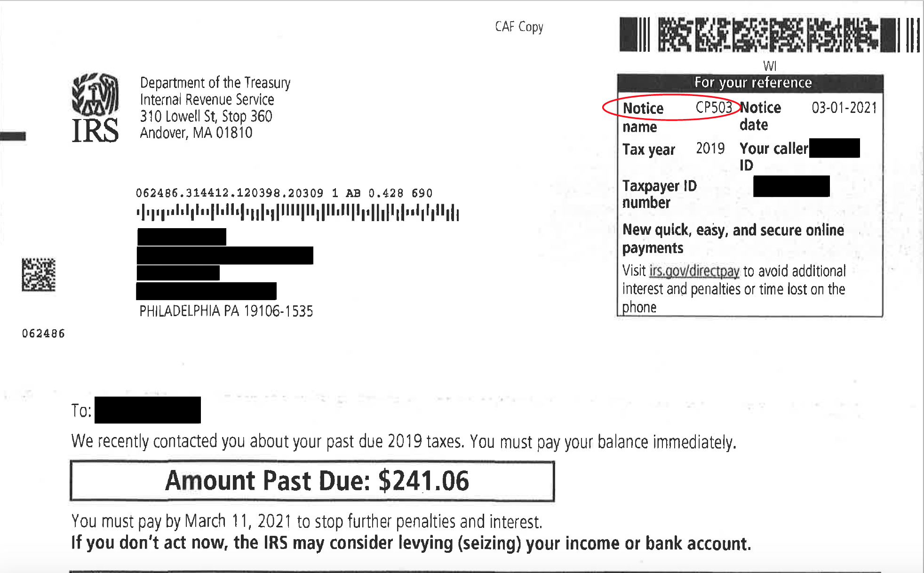Expand the Notice date 03-01-2021 field
Image resolution: width=924 pixels, height=573 pixels.
(838, 107)
